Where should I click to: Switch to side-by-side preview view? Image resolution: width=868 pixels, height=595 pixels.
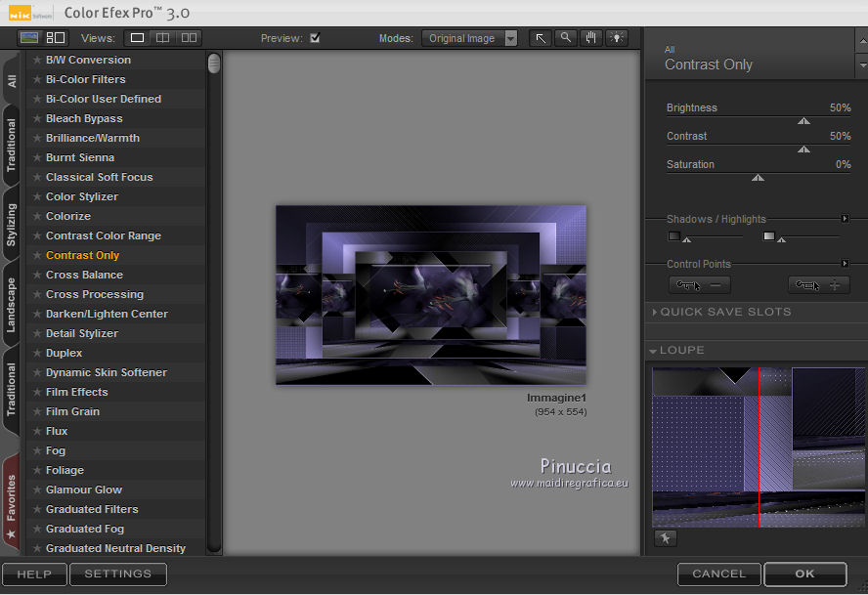[x=189, y=38]
